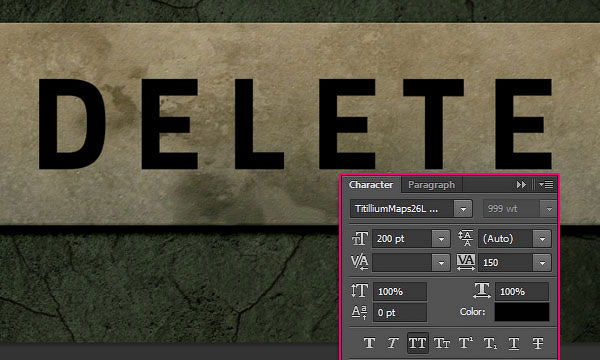Click the kerning icon
The width and height of the screenshot is (600, 360).
(x=359, y=262)
